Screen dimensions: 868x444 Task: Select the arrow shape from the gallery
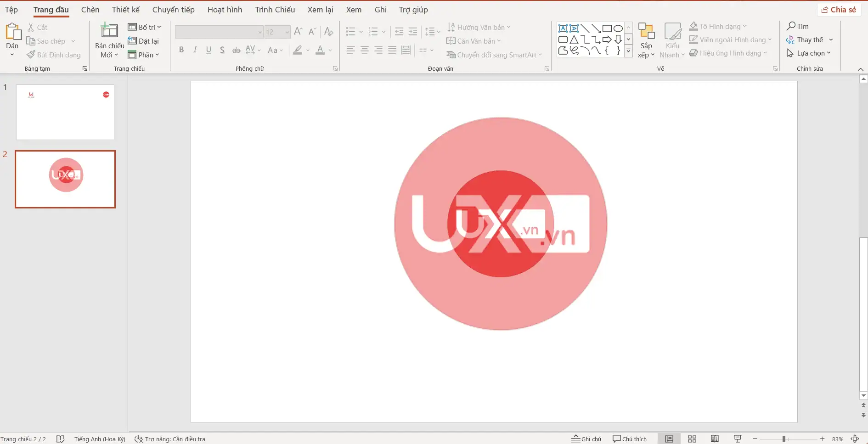[606, 39]
